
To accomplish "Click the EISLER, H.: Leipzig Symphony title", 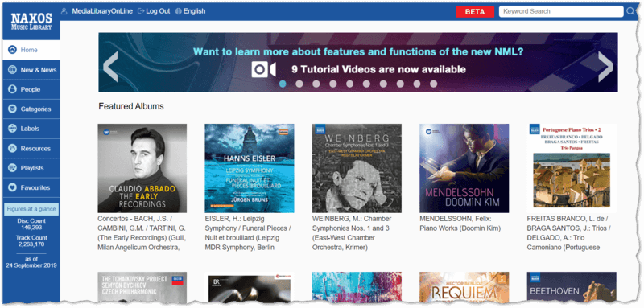I will [249, 233].
